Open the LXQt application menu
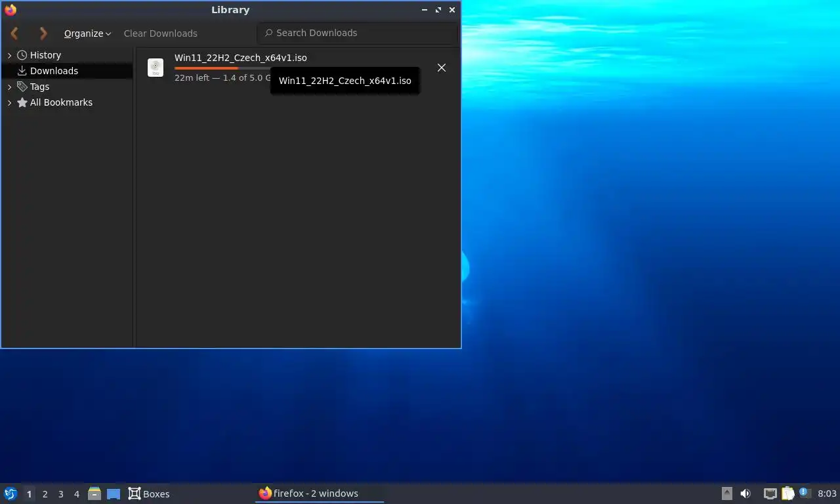840x504 pixels. [x=10, y=493]
